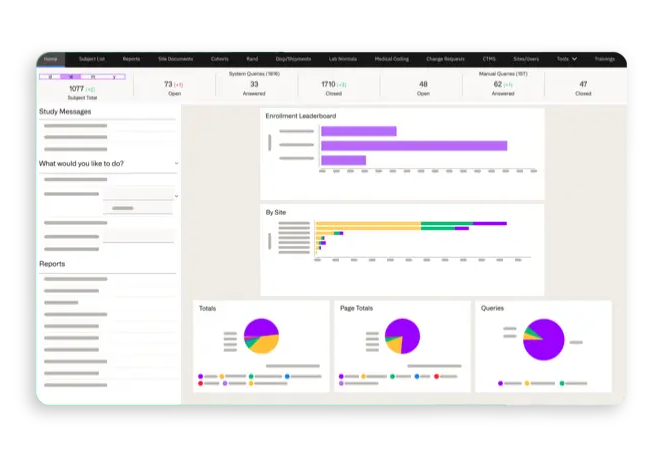Click the answered Manual Queries count 62
This screenshot has width=654, height=456.
pyautogui.click(x=497, y=85)
